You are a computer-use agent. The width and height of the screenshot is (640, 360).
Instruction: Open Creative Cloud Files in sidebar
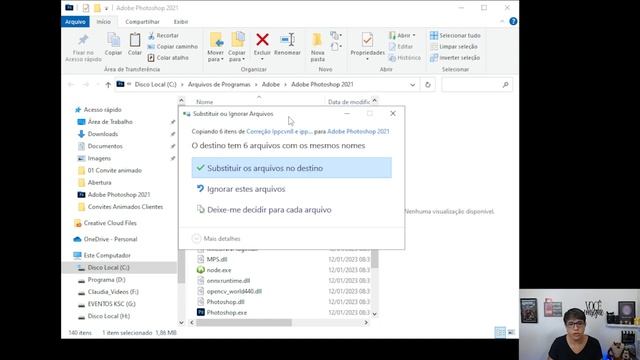click(110, 223)
